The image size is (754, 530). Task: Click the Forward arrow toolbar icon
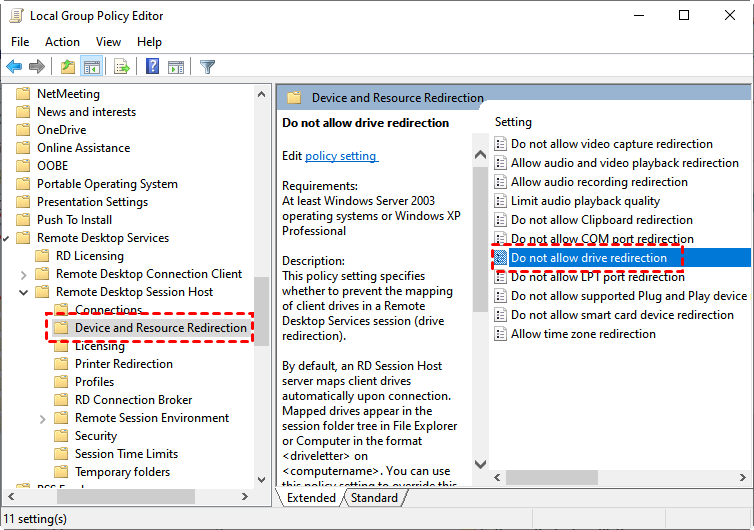coord(37,67)
